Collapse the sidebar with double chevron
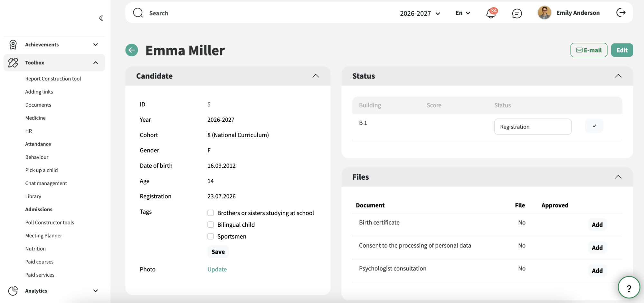 pos(101,18)
